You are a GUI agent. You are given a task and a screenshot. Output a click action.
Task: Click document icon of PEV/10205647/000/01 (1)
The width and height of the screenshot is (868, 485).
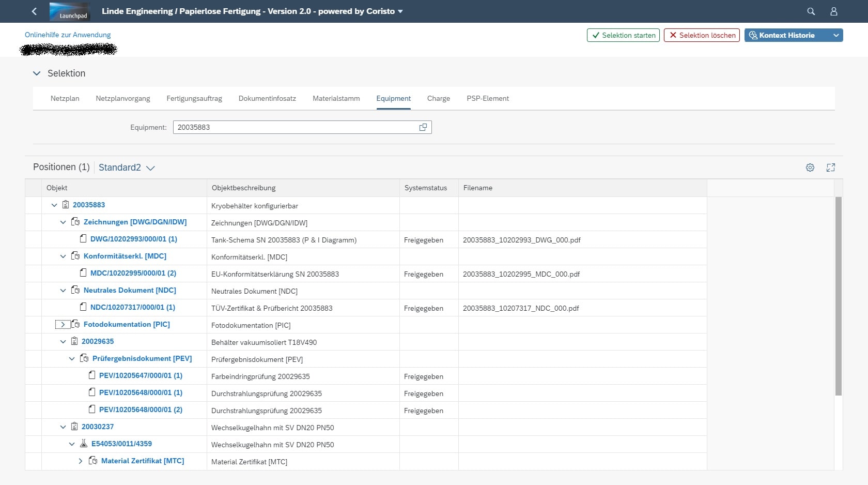point(92,375)
